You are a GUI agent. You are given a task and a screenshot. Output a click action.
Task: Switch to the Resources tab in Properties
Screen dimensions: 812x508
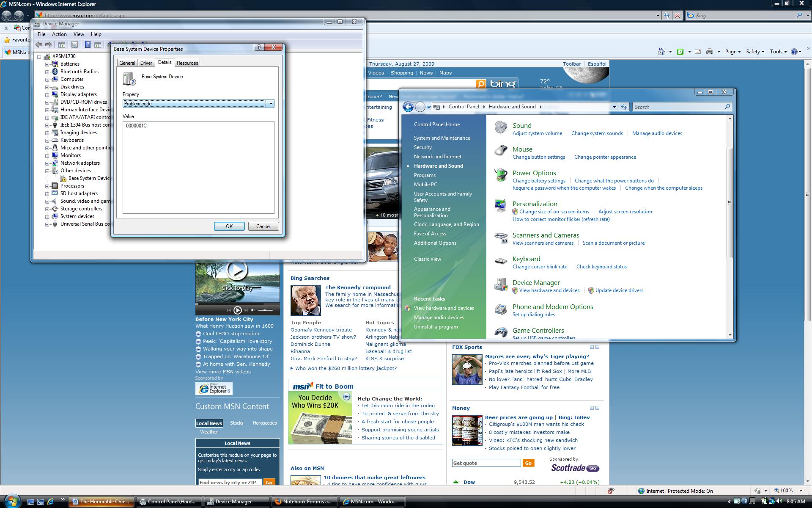point(187,63)
